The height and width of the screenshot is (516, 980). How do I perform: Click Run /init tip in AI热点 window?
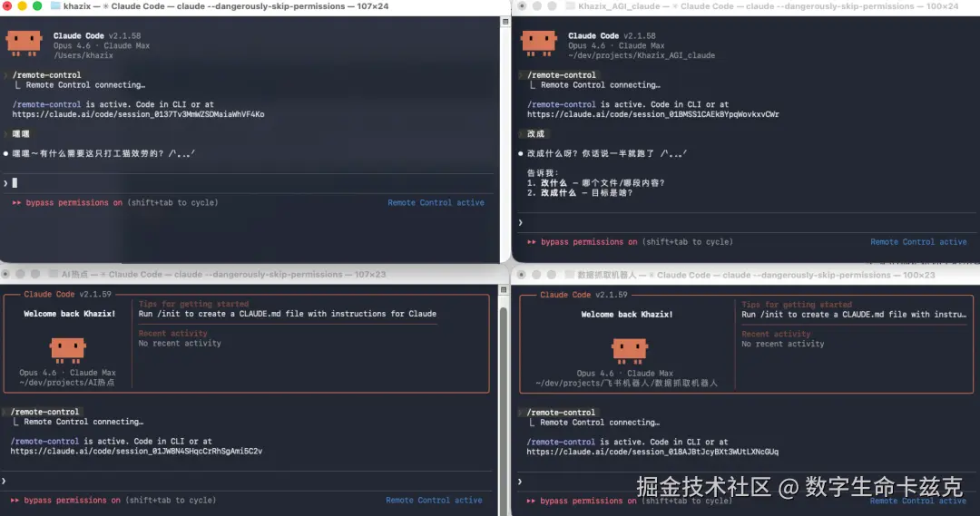click(288, 314)
